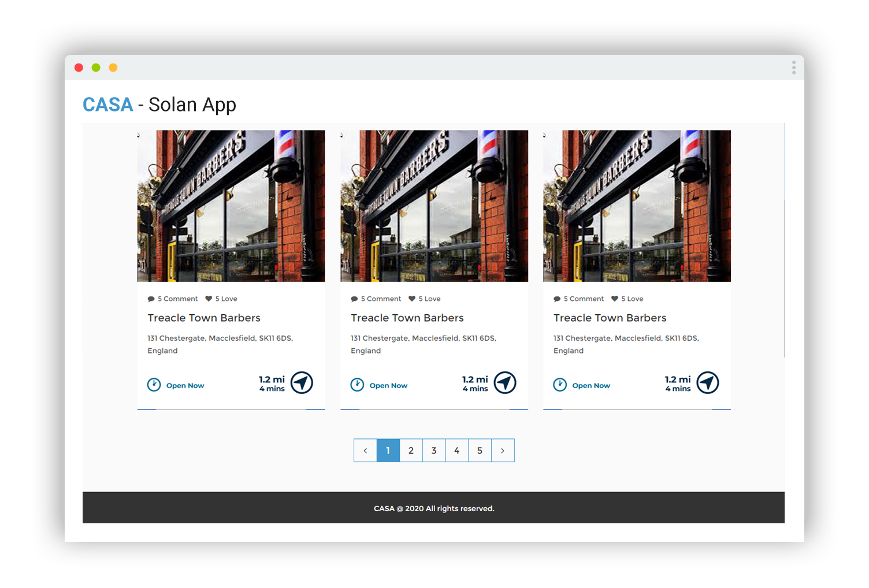Image resolution: width=869 pixels, height=588 pixels.
Task: Click the heart Love icon on middle card
Action: pos(412,299)
